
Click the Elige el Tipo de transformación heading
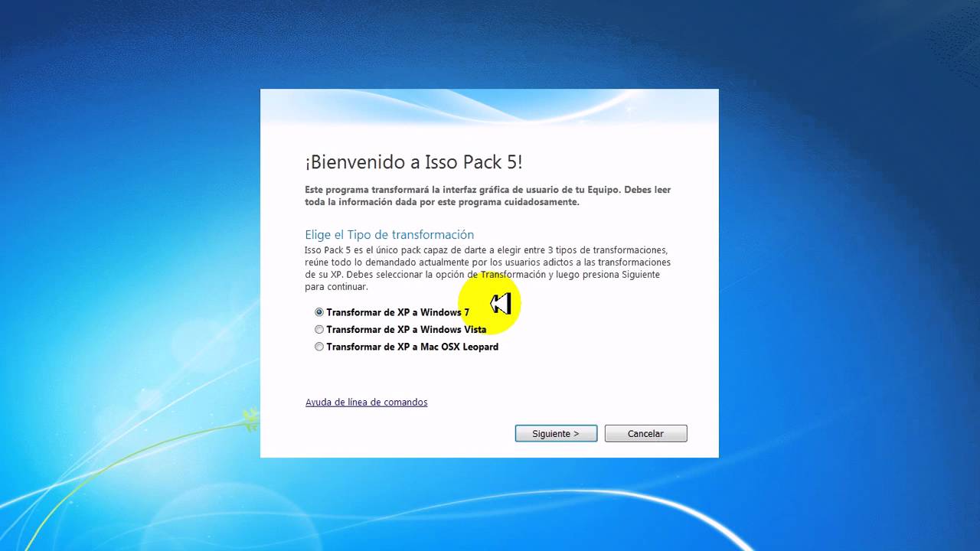pos(389,234)
